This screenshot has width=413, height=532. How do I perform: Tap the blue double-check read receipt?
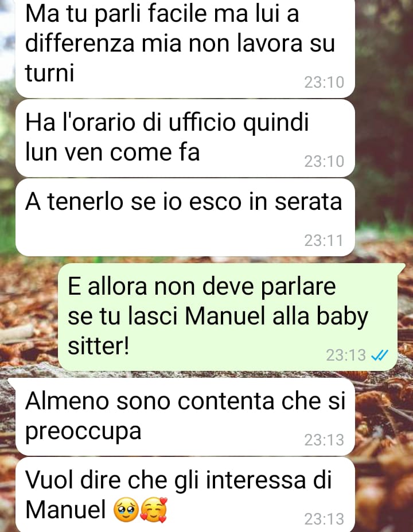pyautogui.click(x=380, y=355)
